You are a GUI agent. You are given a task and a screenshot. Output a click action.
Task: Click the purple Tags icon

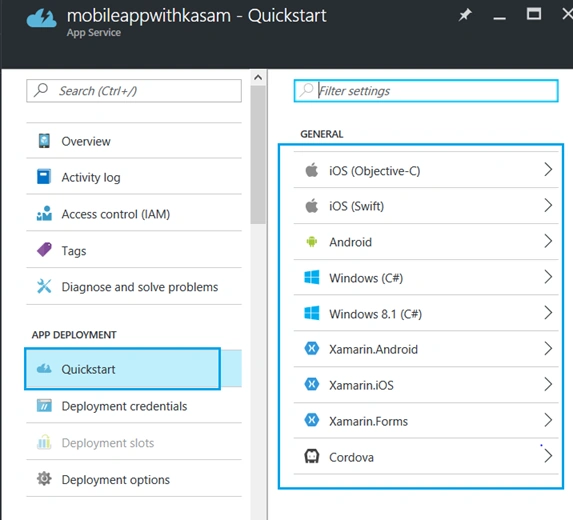click(44, 250)
